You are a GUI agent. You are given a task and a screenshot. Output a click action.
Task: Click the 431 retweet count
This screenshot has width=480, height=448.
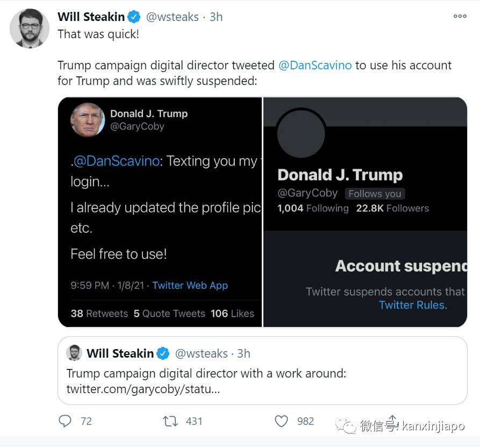194,421
